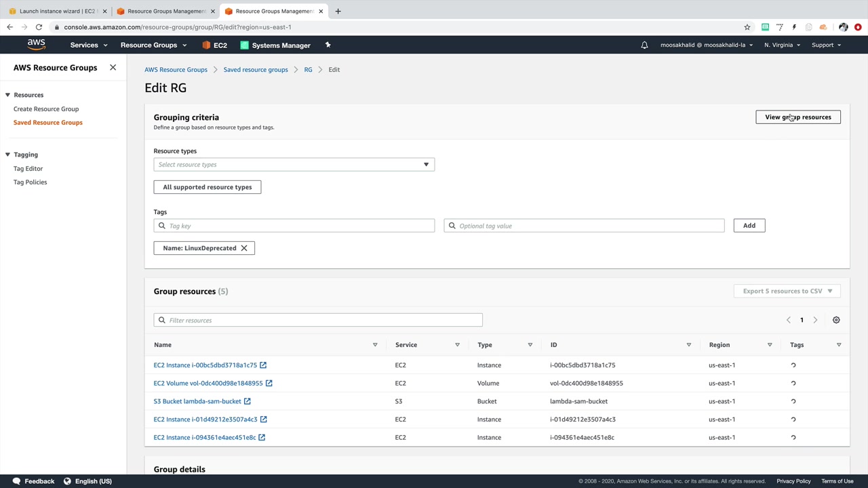Open external link for lambda-sam-bucket
Screen dimensions: 868x488
coord(248,401)
